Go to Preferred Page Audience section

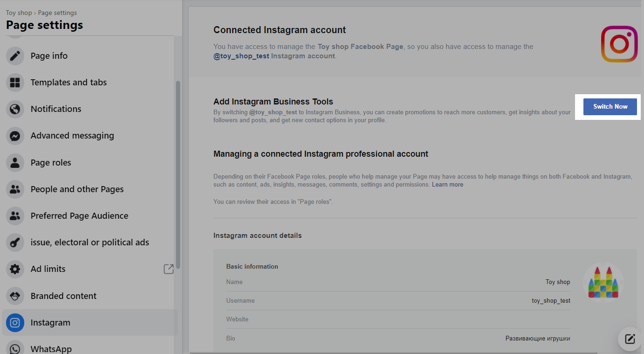79,216
